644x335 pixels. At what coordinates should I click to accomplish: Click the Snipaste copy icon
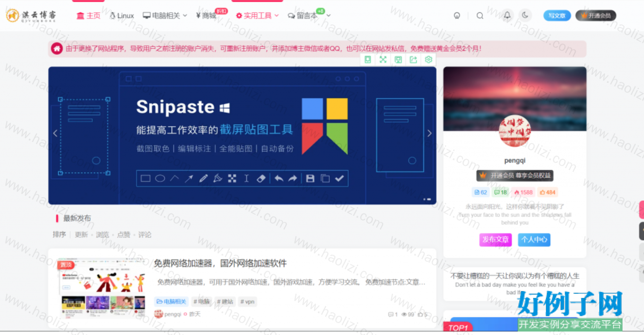tap(325, 179)
